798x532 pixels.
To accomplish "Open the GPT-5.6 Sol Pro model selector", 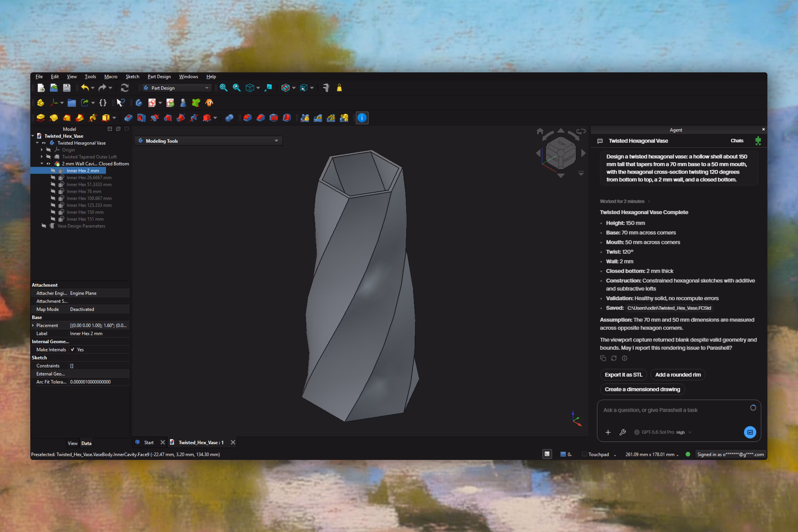I will (663, 432).
